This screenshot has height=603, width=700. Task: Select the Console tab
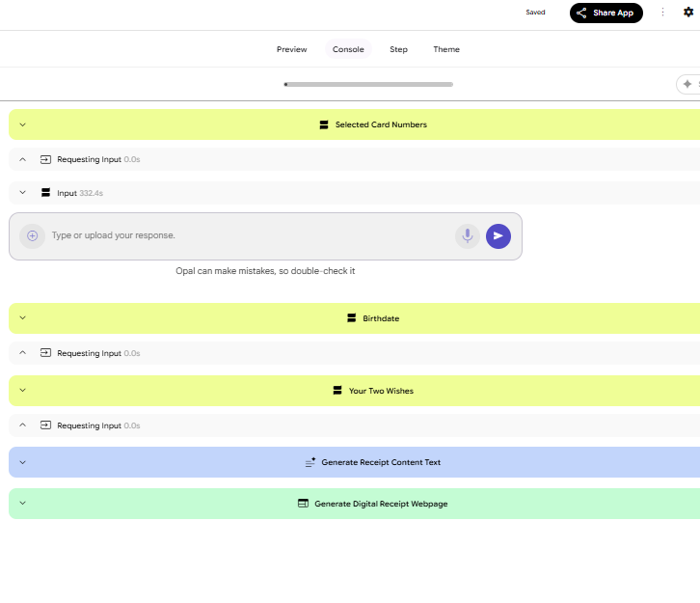(348, 49)
